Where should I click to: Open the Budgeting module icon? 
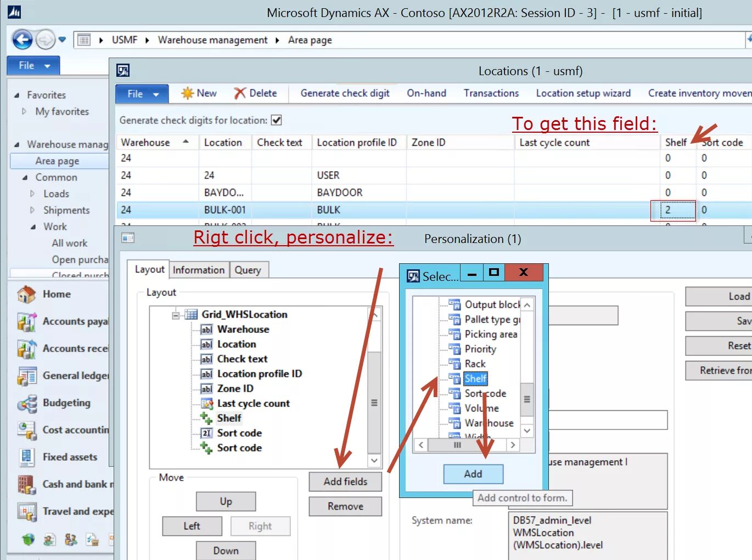(x=26, y=403)
